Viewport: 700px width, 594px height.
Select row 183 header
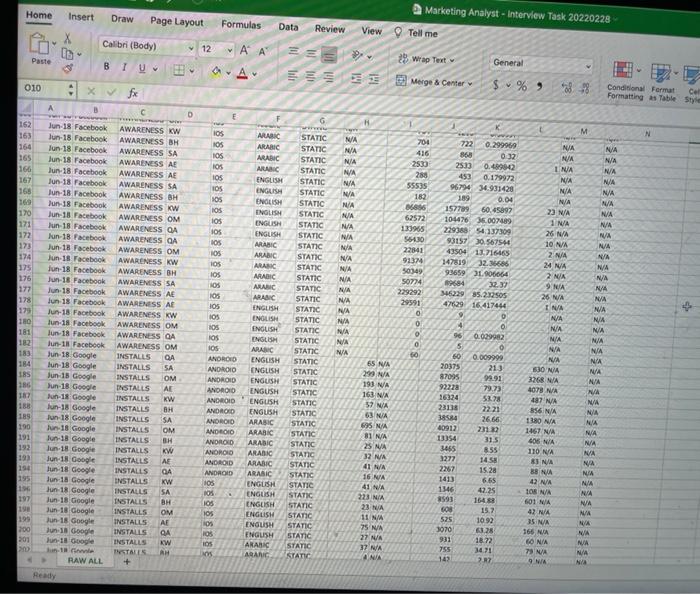pyautogui.click(x=25, y=353)
